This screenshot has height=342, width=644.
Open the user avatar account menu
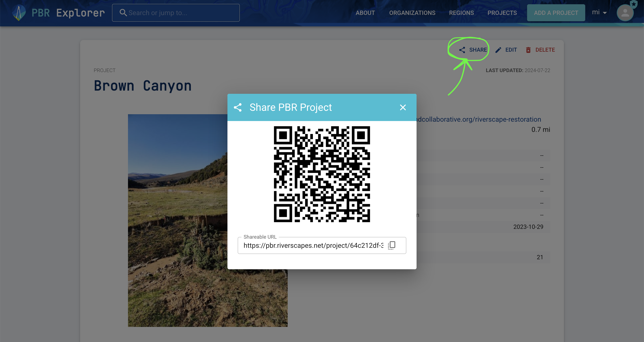click(x=625, y=13)
